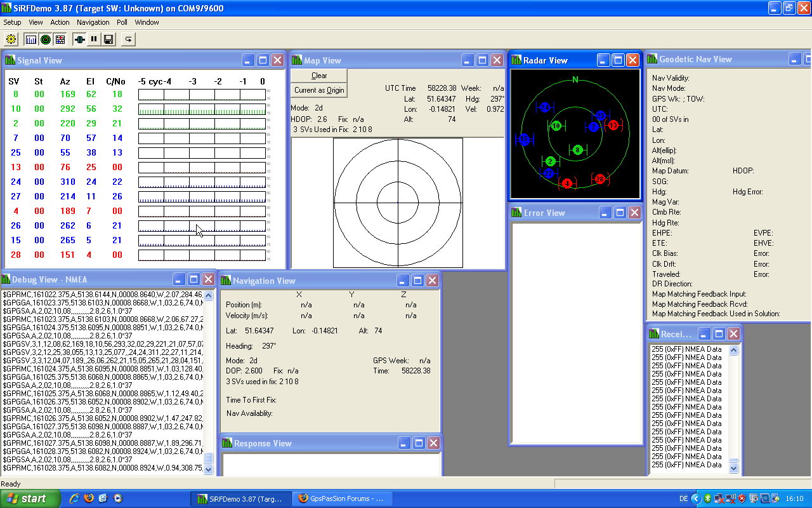
Task: Toggle the Signal View bar-chart toolbar icon
Action: 31,39
